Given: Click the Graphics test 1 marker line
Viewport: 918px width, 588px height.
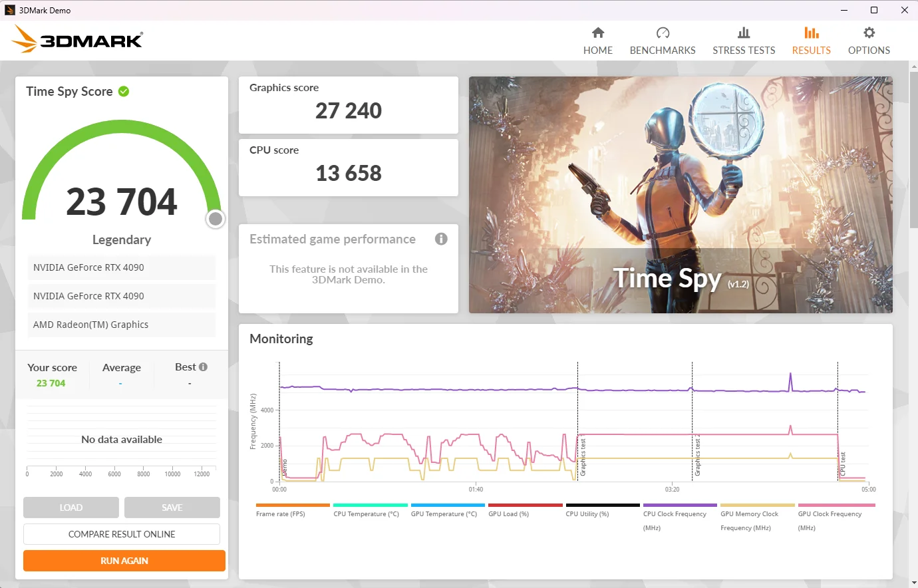Looking at the screenshot, I should point(577,421).
